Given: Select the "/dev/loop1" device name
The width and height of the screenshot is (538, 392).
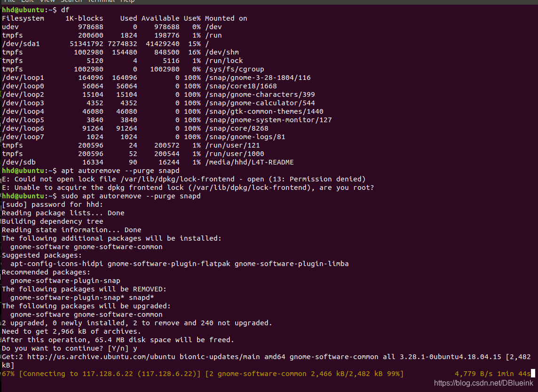Looking at the screenshot, I should point(23,78).
